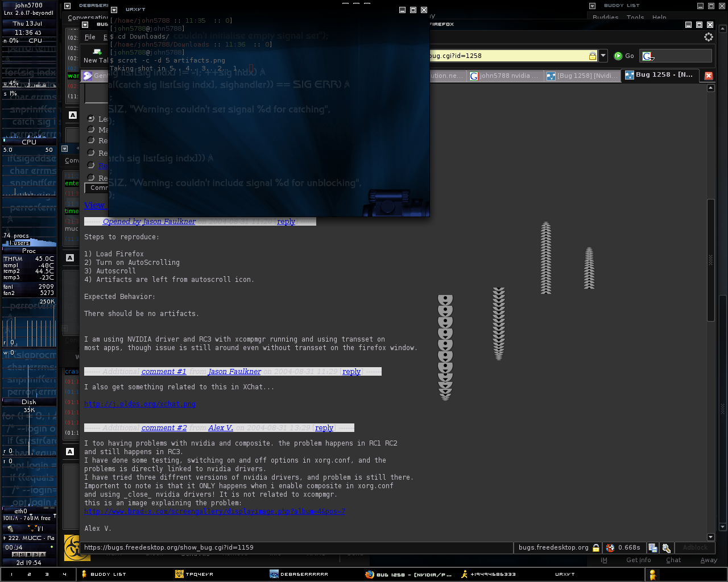
Task: Click the biohazard icon at bottom left
Action: coord(72,548)
